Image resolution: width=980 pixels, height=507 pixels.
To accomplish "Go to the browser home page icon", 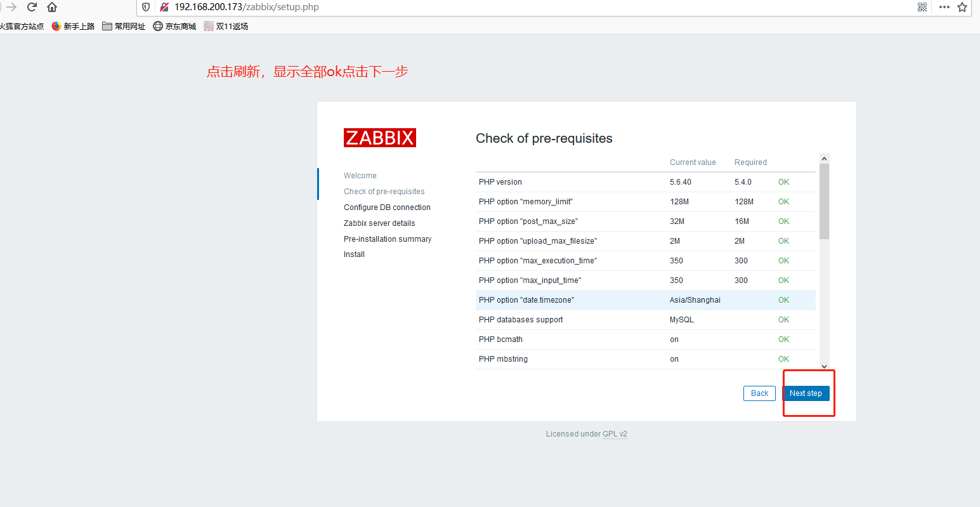I will (52, 7).
